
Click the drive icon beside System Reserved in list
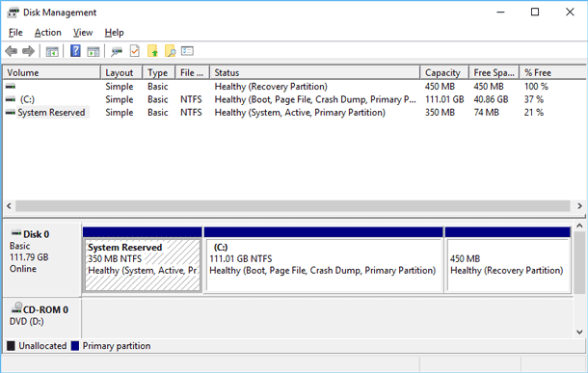[x=11, y=113]
